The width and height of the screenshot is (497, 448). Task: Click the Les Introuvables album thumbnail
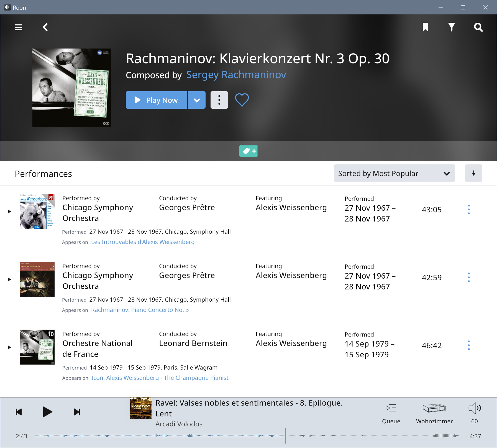(x=37, y=211)
